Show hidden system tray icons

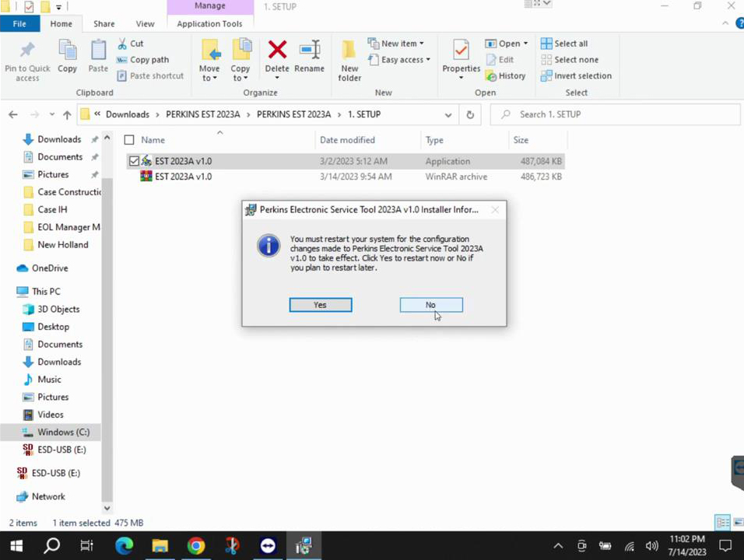(x=558, y=546)
